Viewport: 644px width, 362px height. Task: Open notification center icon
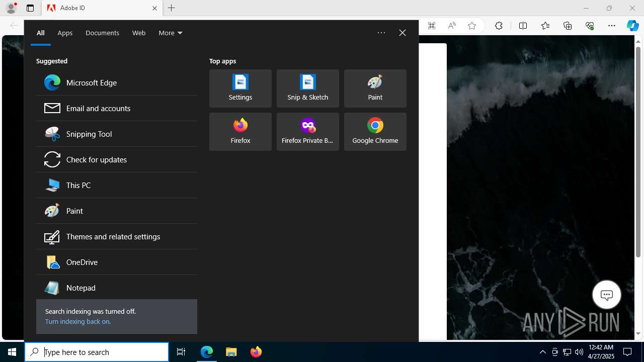pyautogui.click(x=627, y=352)
